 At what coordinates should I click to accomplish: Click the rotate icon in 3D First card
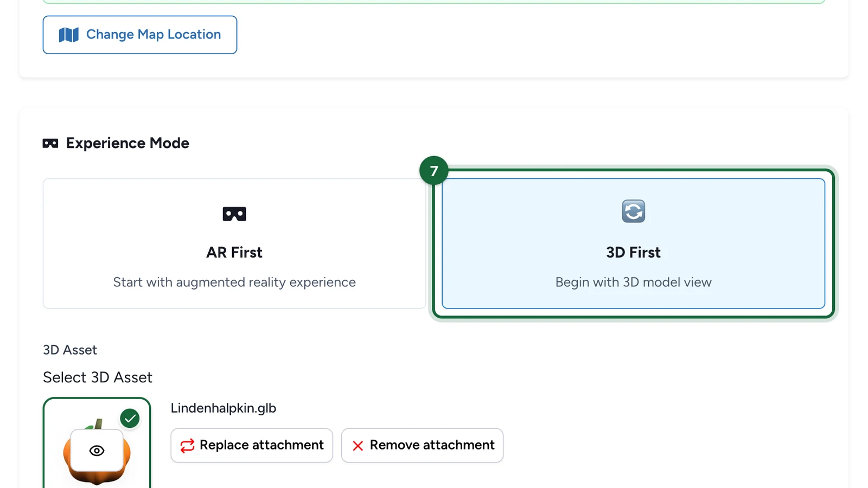pyautogui.click(x=633, y=211)
